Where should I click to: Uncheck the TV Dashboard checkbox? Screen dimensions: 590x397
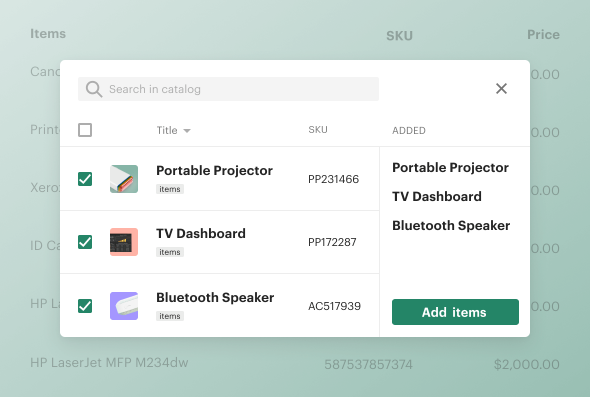85,242
